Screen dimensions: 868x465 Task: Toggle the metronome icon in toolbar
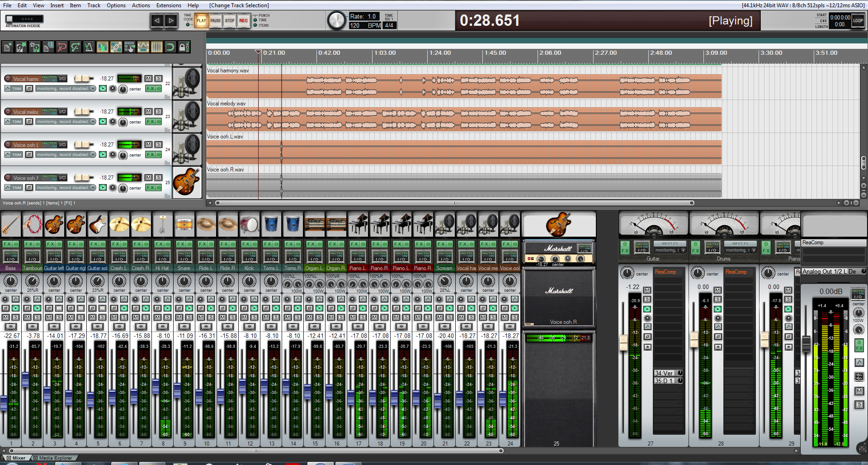pos(89,47)
